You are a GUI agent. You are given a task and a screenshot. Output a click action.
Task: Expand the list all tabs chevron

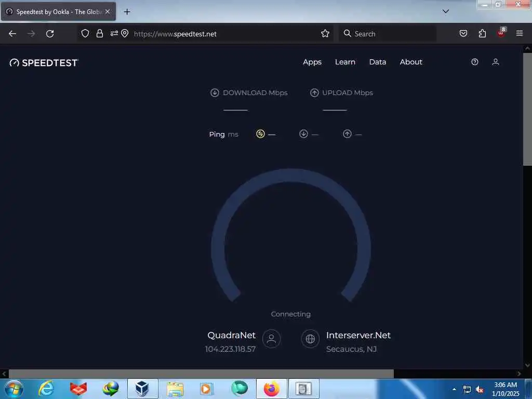click(x=446, y=11)
